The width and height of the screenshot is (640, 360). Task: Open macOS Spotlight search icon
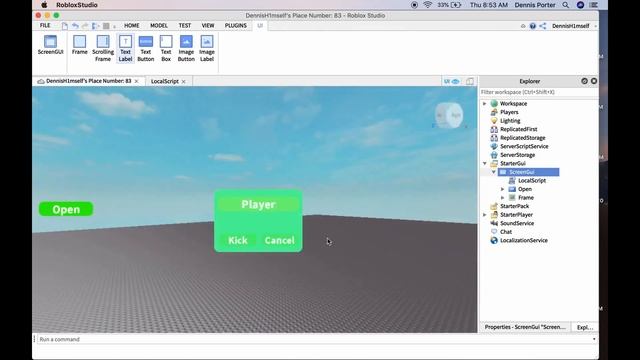point(566,5)
